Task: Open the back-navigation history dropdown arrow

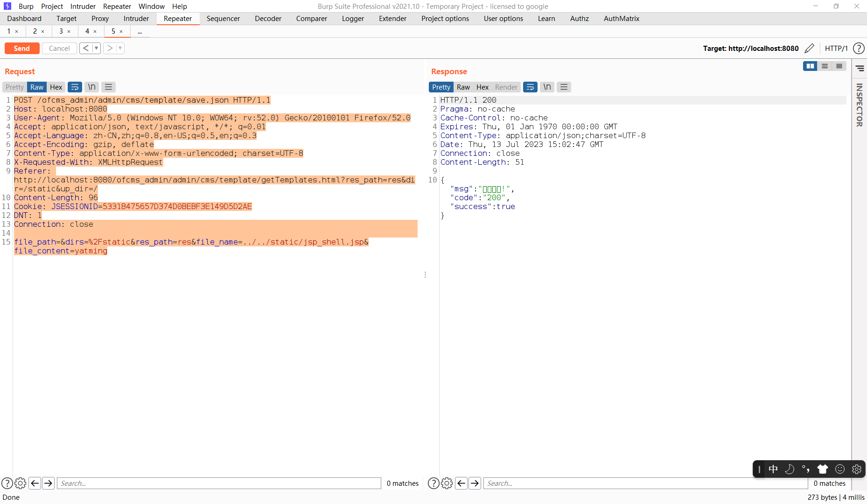Action: (97, 48)
